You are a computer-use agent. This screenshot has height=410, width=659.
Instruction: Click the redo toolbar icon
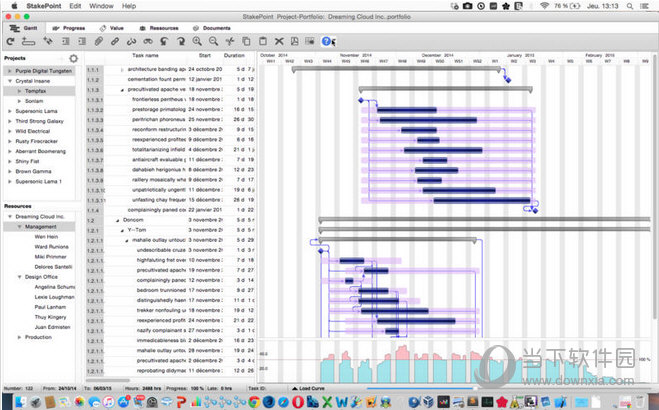(x=181, y=41)
